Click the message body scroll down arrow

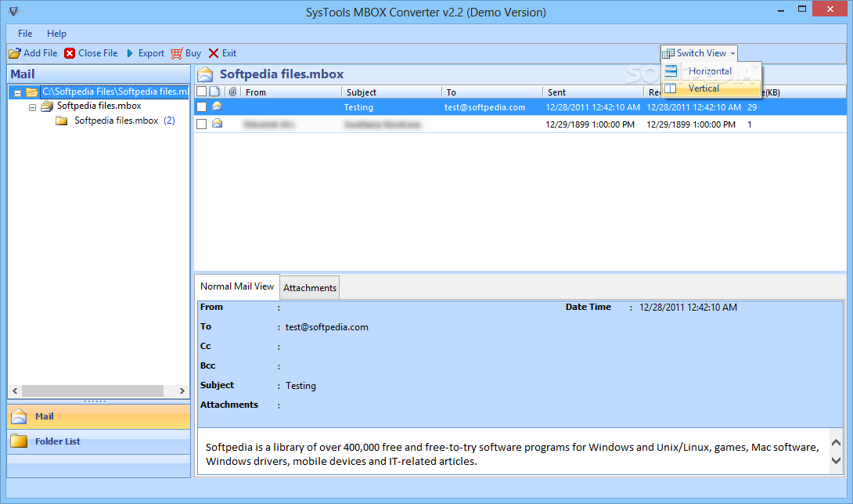click(x=836, y=460)
